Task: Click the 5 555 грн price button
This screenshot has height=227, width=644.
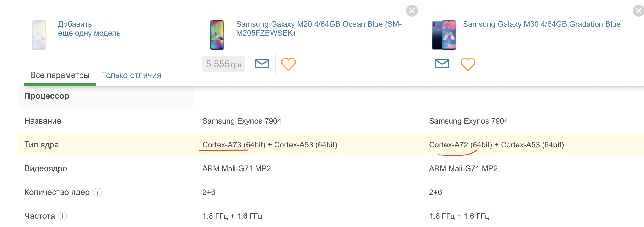Action: 224,64
